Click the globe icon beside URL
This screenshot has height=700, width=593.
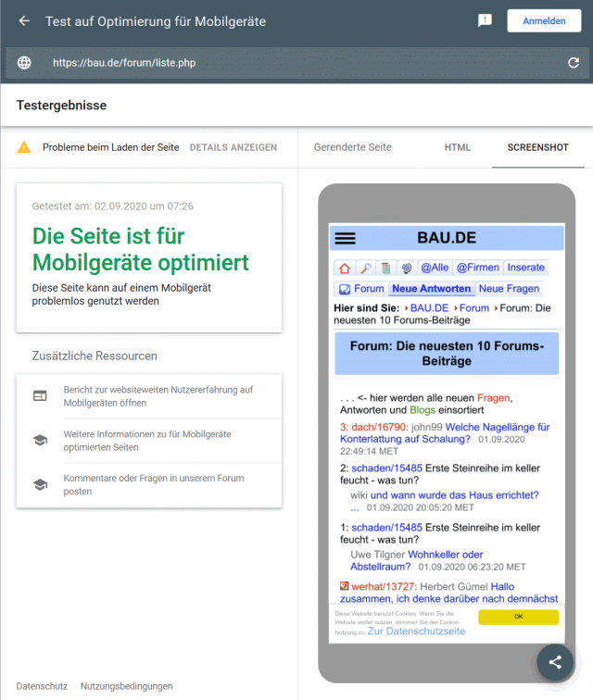[24, 63]
